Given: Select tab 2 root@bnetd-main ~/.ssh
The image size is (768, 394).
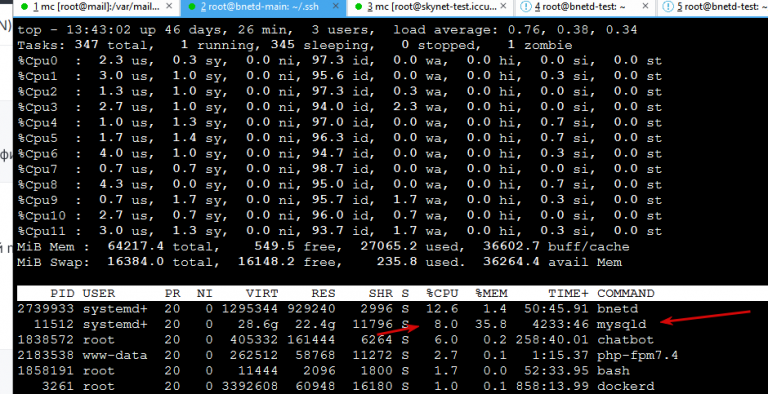Looking at the screenshot, I should (263, 7).
